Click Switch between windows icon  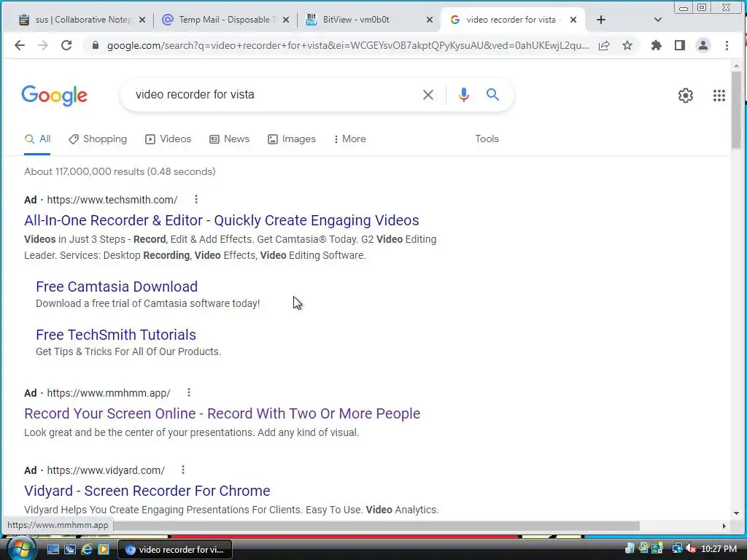(70, 549)
